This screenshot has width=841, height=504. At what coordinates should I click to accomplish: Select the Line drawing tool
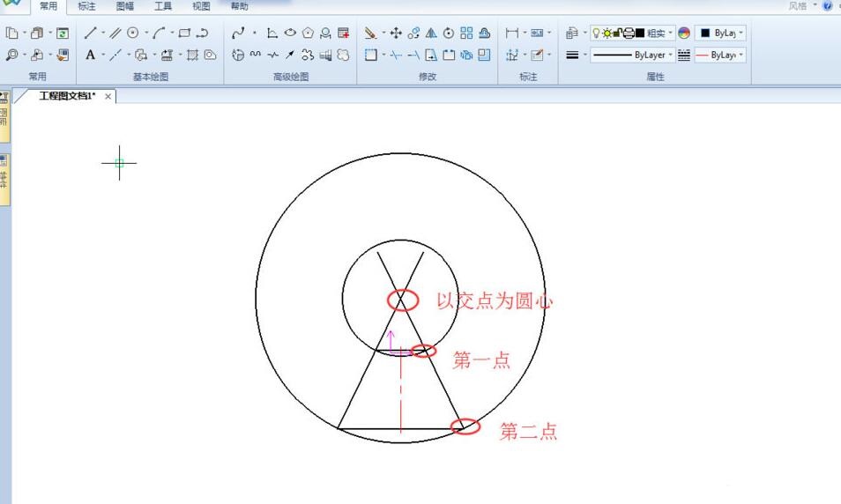(x=90, y=33)
